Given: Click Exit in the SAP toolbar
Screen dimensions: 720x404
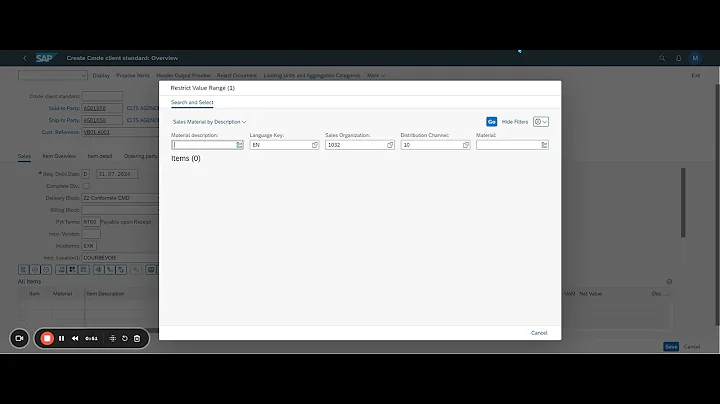Looking at the screenshot, I should (696, 75).
